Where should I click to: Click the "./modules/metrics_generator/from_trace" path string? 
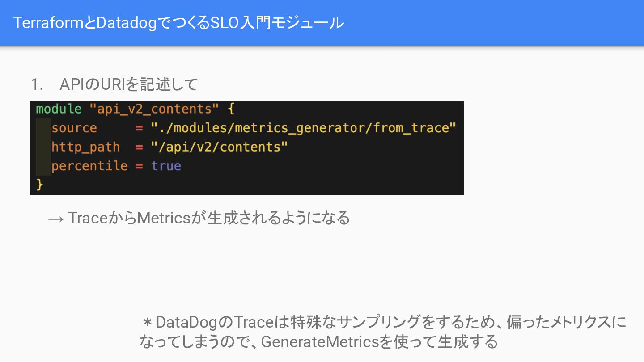point(303,128)
